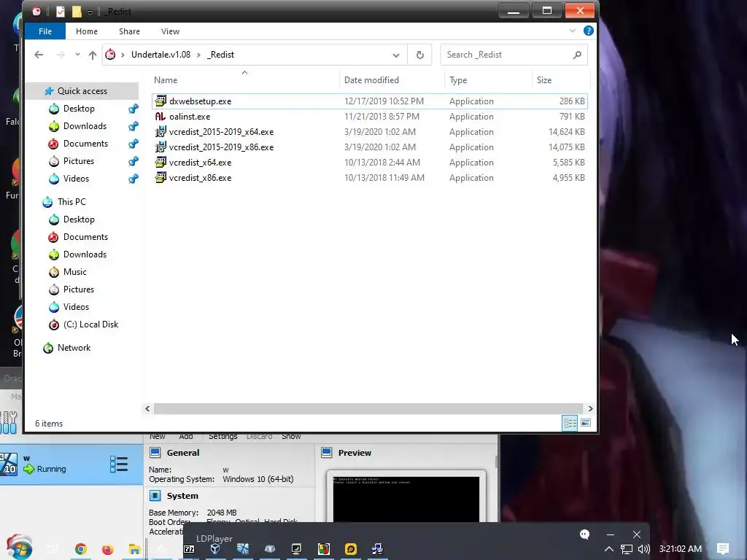Open File Explorer taskbar icon

click(134, 549)
